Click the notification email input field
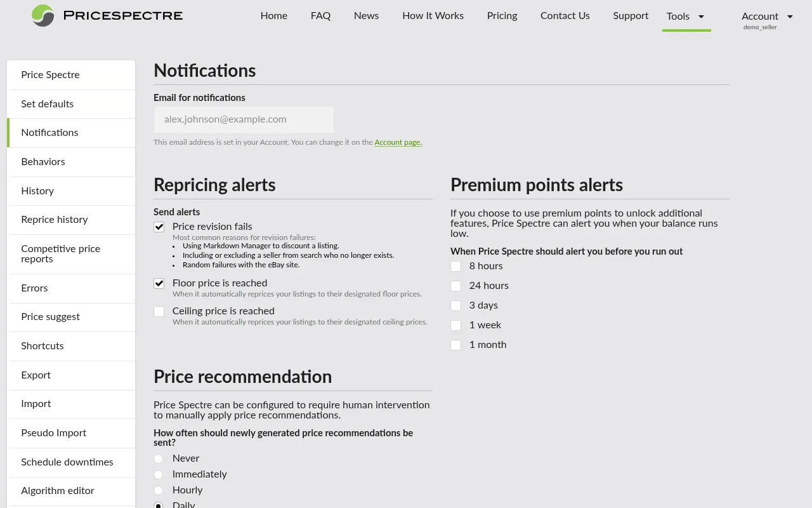Screen dimensions: 812x508 (243, 119)
